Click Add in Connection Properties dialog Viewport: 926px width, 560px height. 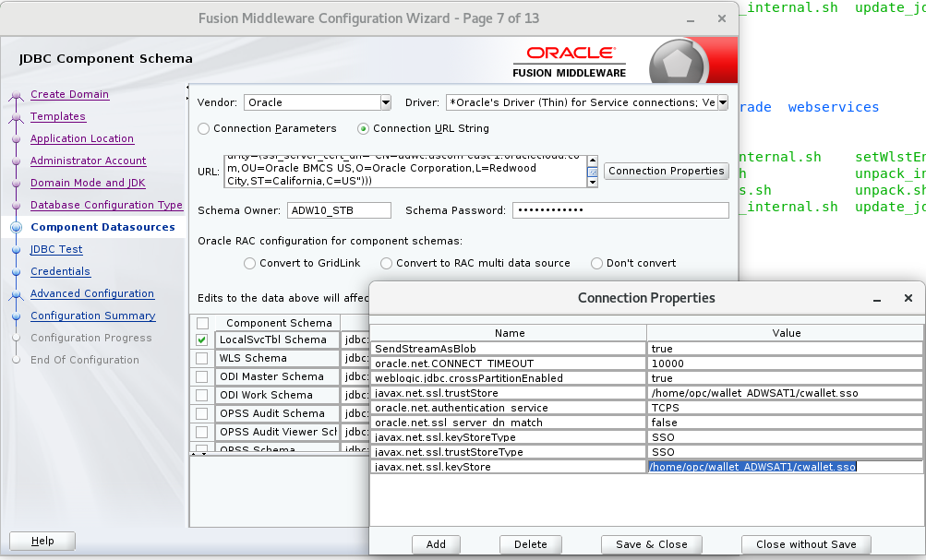click(x=436, y=544)
